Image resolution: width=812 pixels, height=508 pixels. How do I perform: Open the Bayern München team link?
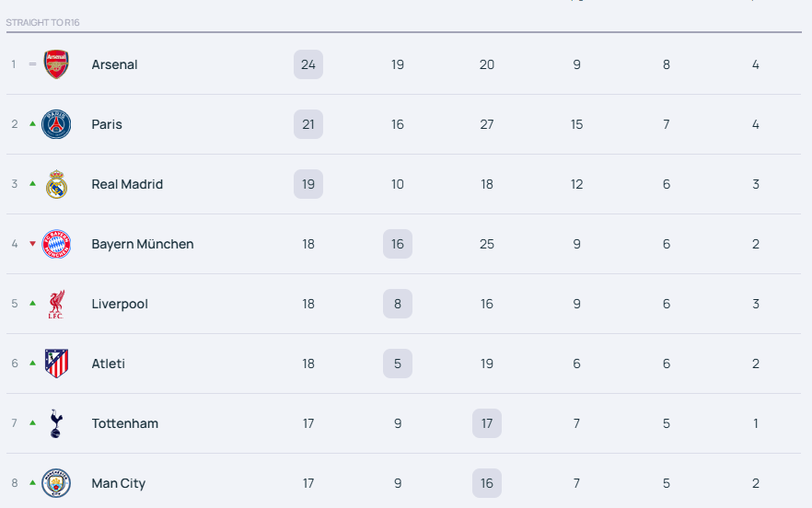click(x=143, y=244)
